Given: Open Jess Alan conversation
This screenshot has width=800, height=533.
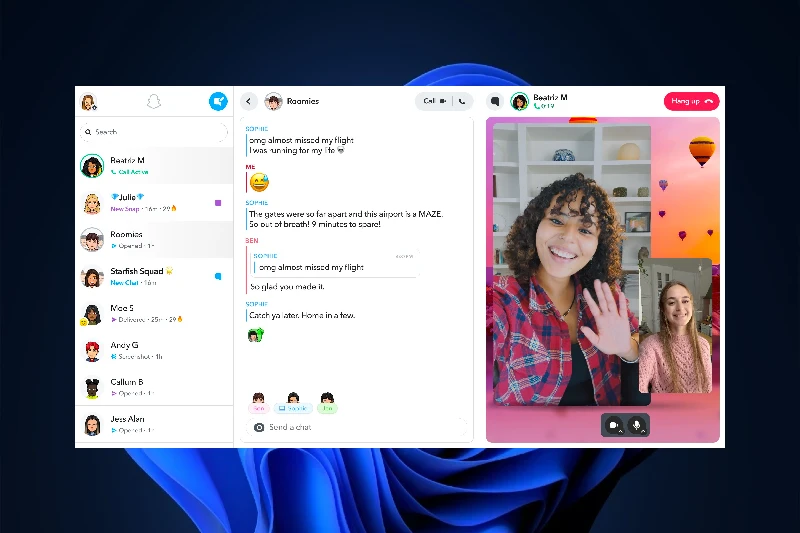Looking at the screenshot, I should point(154,425).
